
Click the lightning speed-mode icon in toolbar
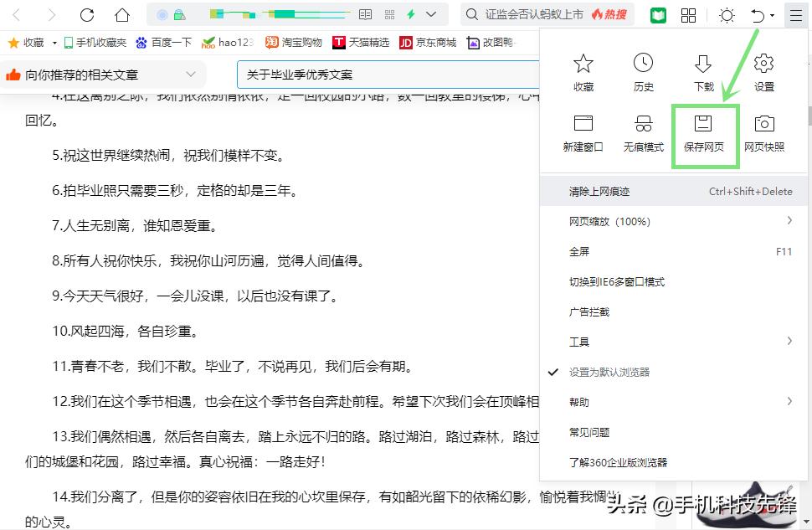pos(409,13)
